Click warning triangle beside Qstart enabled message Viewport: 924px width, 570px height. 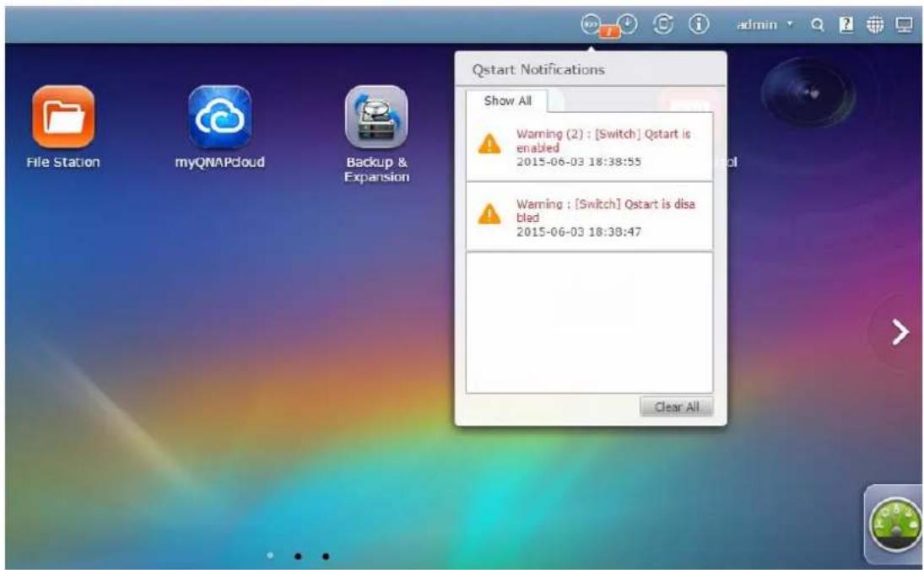pyautogui.click(x=489, y=143)
